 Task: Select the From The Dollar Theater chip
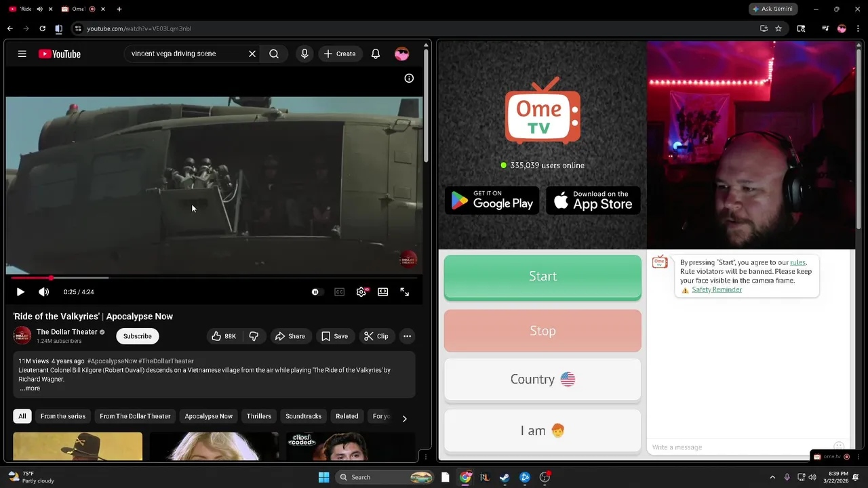click(x=135, y=416)
